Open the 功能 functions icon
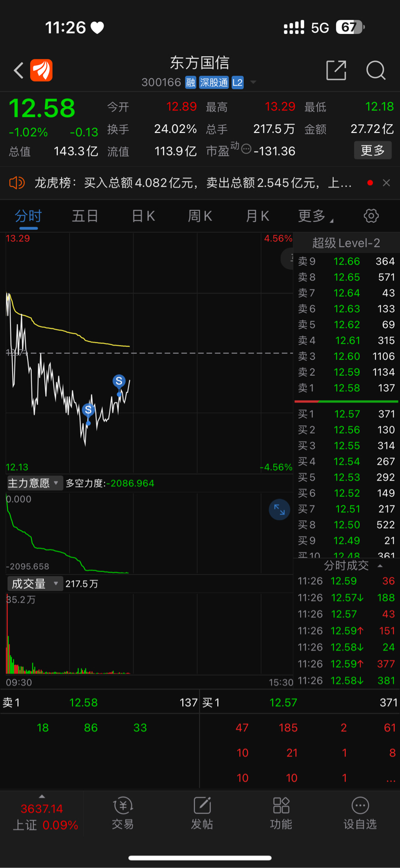Screen dimensions: 400x868 [x=281, y=813]
